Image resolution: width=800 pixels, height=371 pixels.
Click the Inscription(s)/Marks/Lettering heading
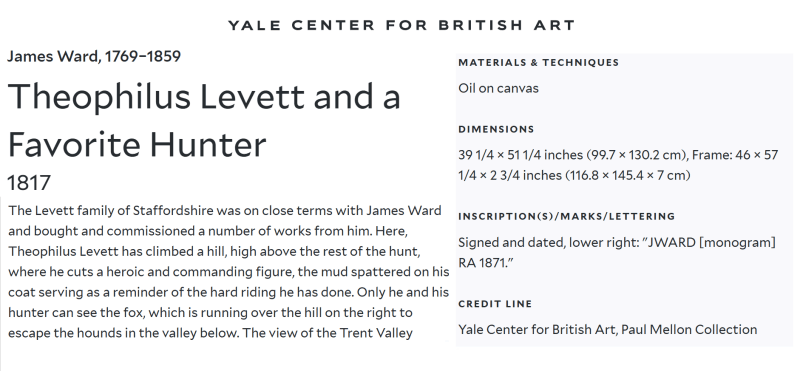point(566,216)
